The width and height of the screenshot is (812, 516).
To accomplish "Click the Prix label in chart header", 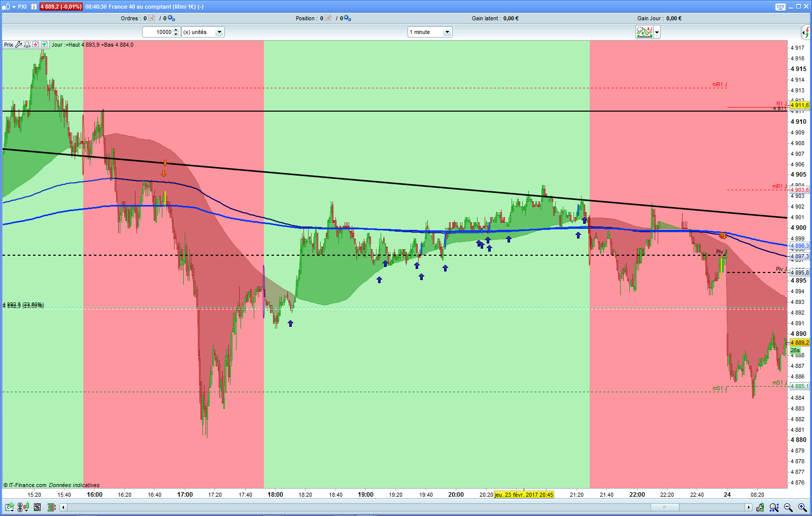I will pyautogui.click(x=9, y=45).
